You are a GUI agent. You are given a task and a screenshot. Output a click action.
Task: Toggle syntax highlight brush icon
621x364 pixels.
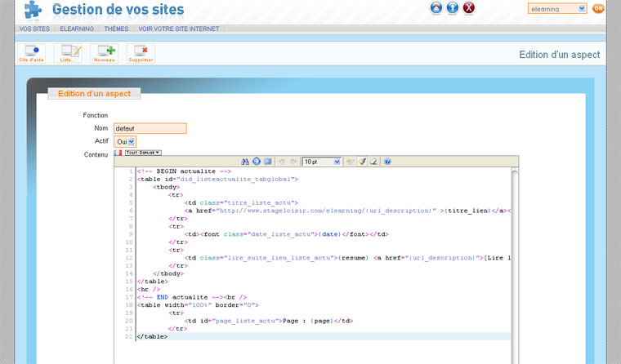[362, 162]
